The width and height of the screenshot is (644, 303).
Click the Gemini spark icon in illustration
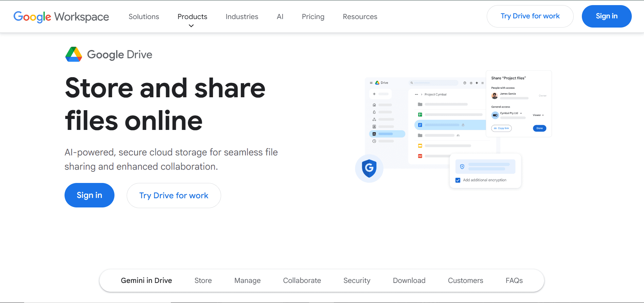pyautogui.click(x=477, y=83)
